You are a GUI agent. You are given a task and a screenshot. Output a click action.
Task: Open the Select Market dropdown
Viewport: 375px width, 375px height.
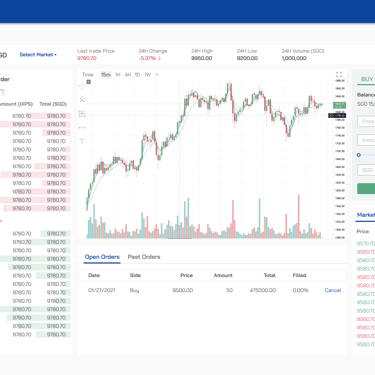point(38,54)
